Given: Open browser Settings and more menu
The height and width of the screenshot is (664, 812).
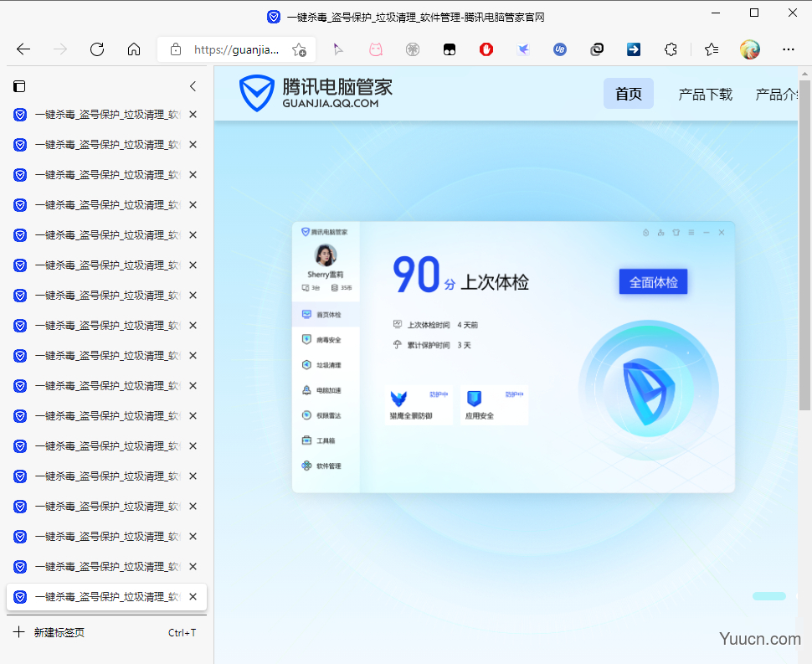Looking at the screenshot, I should pyautogui.click(x=789, y=49).
